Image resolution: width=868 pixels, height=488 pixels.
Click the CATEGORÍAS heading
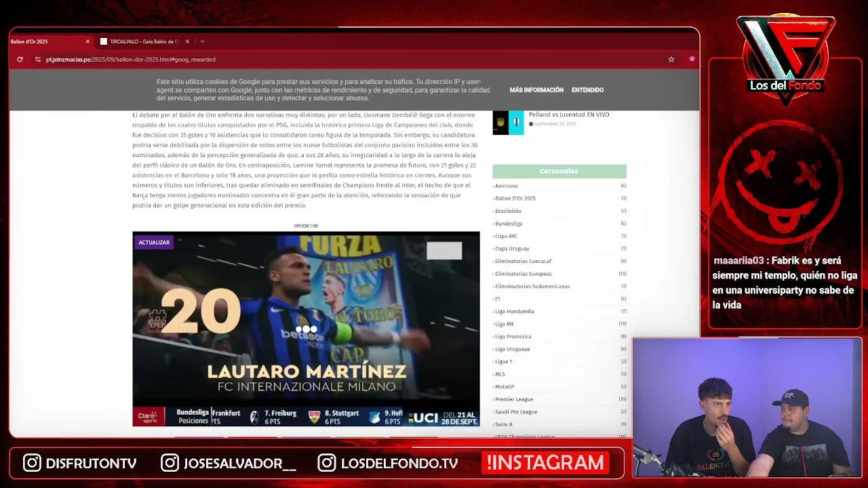559,171
